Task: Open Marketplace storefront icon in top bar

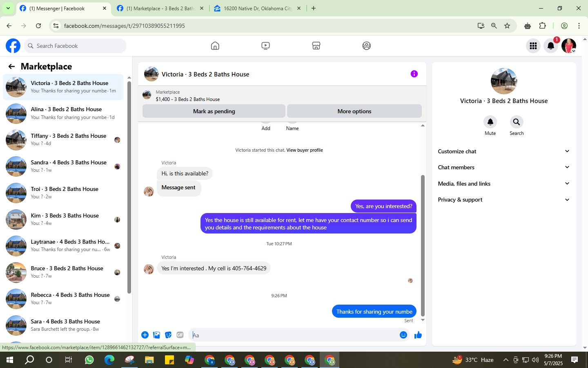Action: pos(316,46)
